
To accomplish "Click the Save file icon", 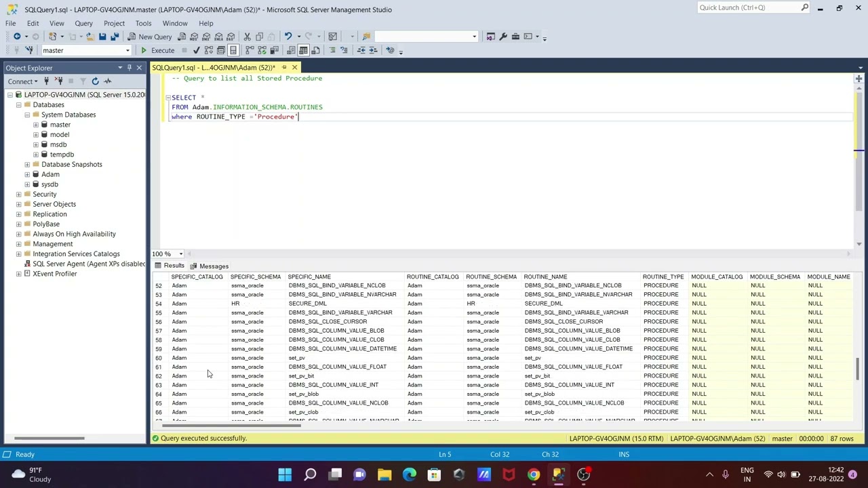I will 102,37.
